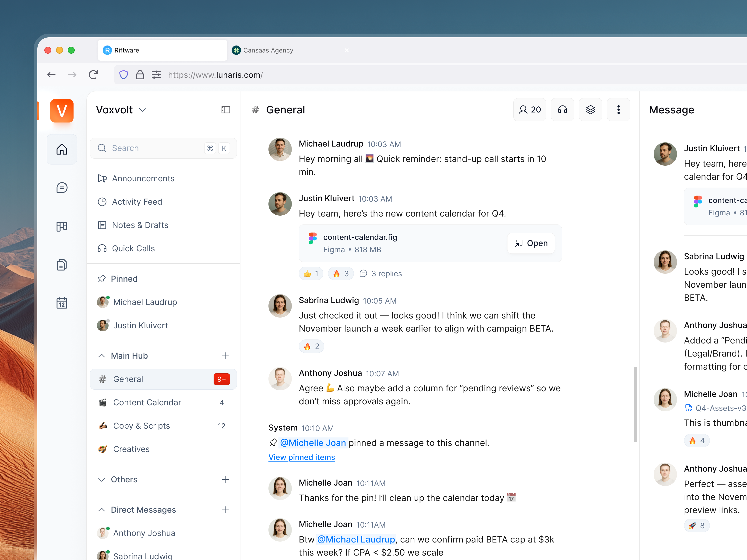Toggle the fire reaction on Sabrina's message
Image resolution: width=747 pixels, height=560 pixels.
(x=311, y=346)
